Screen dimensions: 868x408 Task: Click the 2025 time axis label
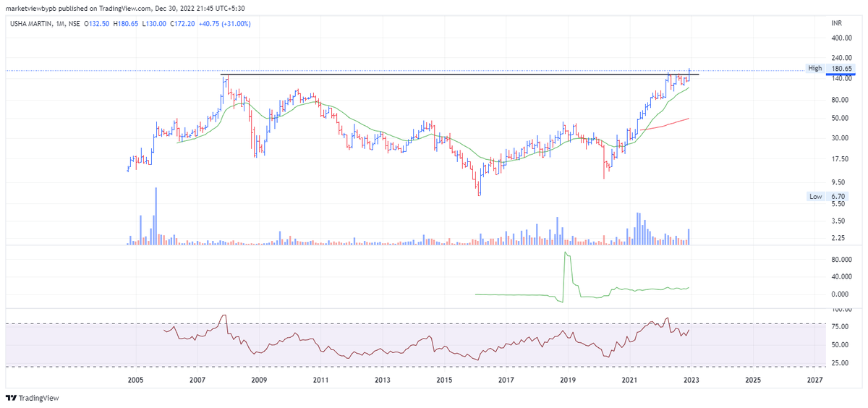(752, 380)
